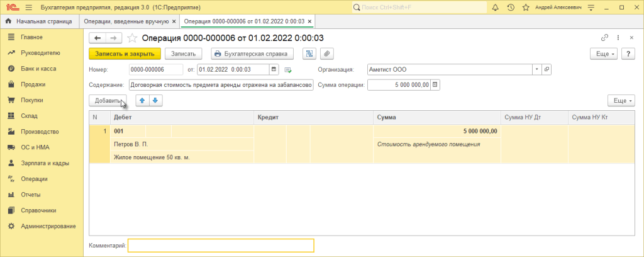
Task: Open notifications bell in the title bar
Action: tap(496, 7)
